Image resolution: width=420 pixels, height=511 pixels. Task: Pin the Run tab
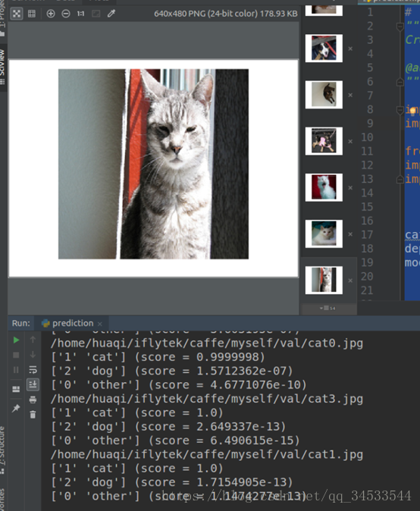(x=16, y=408)
